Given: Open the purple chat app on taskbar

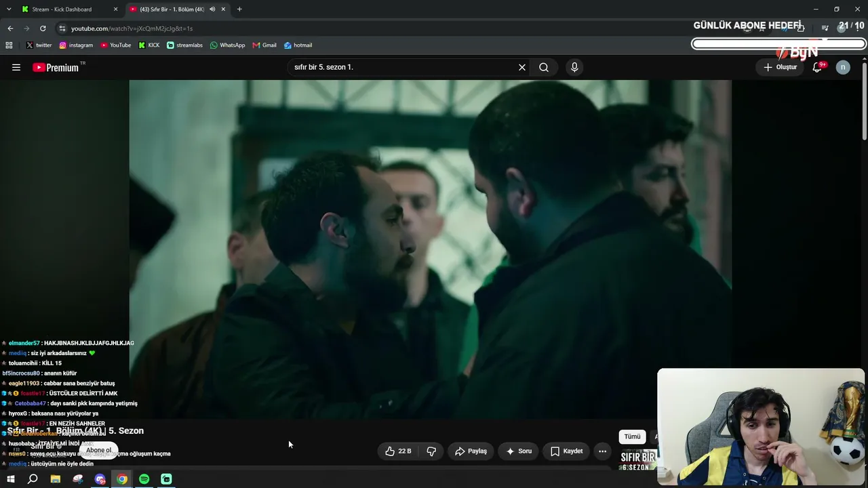Looking at the screenshot, I should click(x=100, y=479).
